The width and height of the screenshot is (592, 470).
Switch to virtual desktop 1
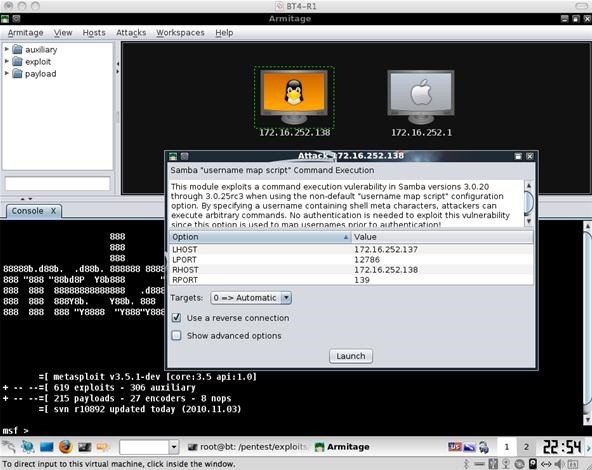coord(507,447)
